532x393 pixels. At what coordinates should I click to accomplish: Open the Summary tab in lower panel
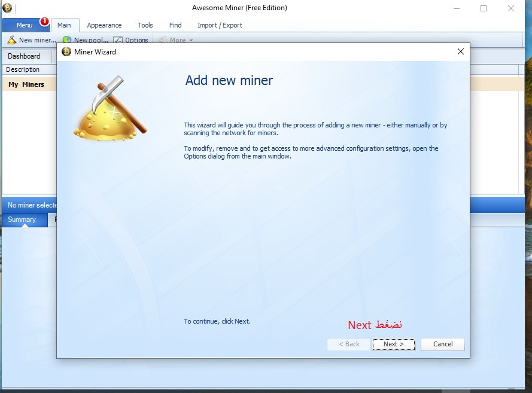tap(25, 220)
